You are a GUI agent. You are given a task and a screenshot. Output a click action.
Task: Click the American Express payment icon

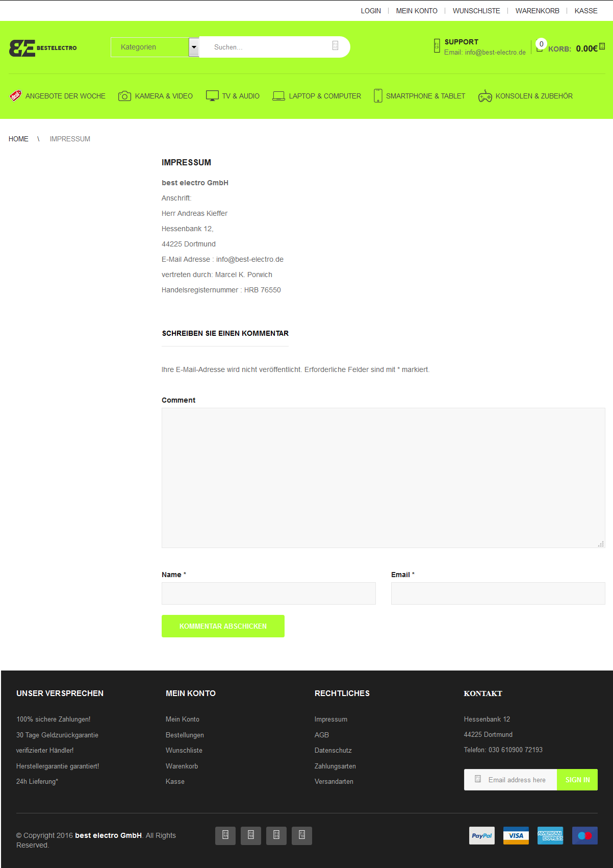(550, 836)
